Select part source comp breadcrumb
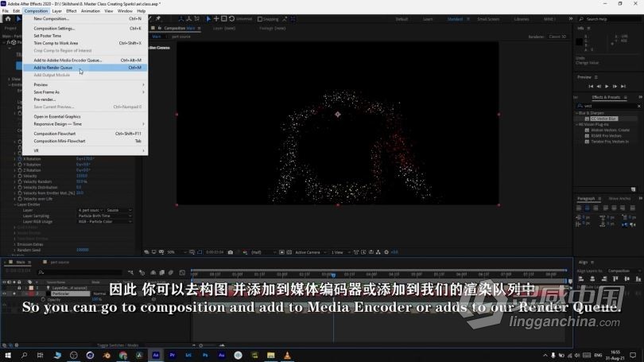Viewport: 644px width, 362px height. [181, 37]
